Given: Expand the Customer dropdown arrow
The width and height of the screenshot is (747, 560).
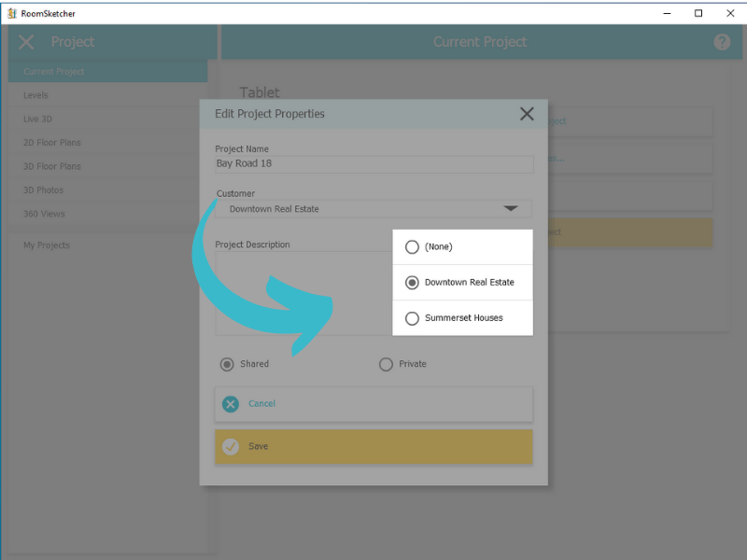Looking at the screenshot, I should point(511,209).
